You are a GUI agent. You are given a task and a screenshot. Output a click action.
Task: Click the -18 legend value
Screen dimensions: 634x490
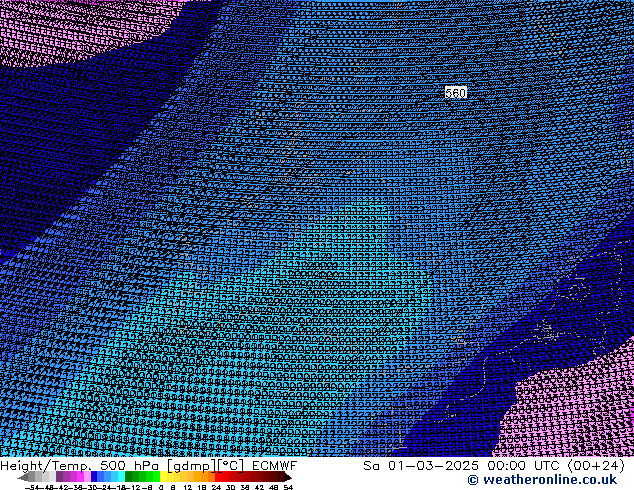118,487
